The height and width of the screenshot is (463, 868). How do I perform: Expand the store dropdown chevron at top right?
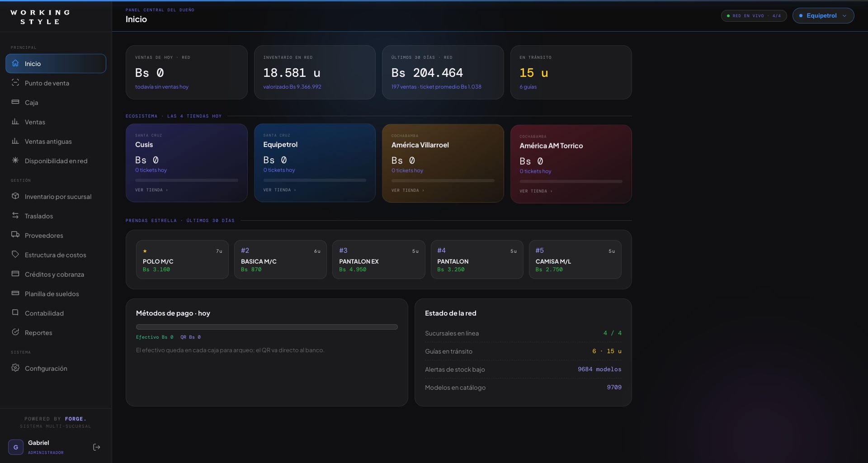tap(844, 16)
